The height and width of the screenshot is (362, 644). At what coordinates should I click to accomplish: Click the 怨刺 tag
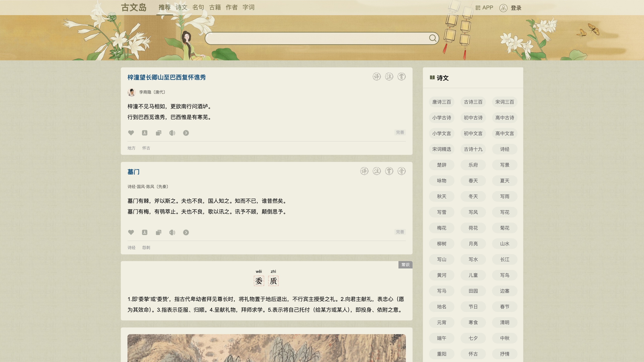click(x=146, y=248)
